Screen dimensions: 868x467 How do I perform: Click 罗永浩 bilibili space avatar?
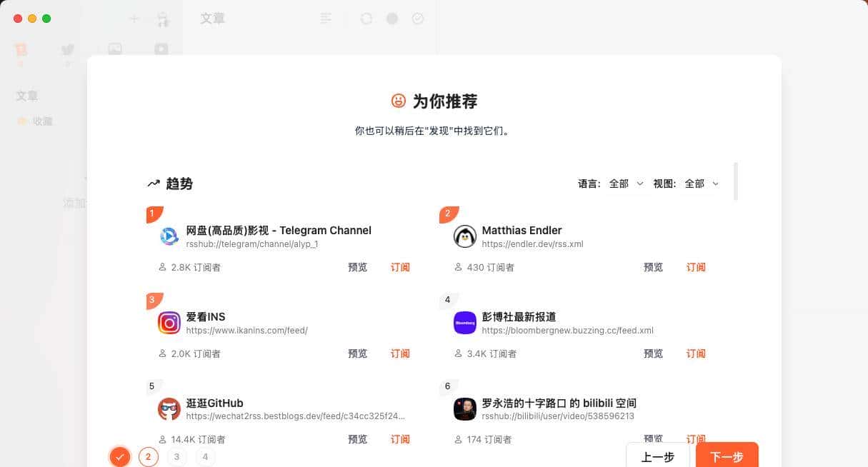point(465,410)
